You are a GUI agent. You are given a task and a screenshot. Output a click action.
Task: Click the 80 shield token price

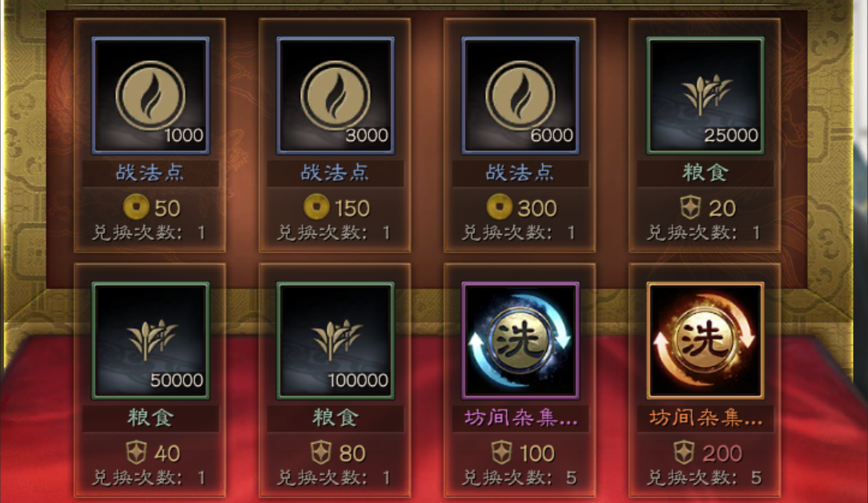[x=338, y=453]
